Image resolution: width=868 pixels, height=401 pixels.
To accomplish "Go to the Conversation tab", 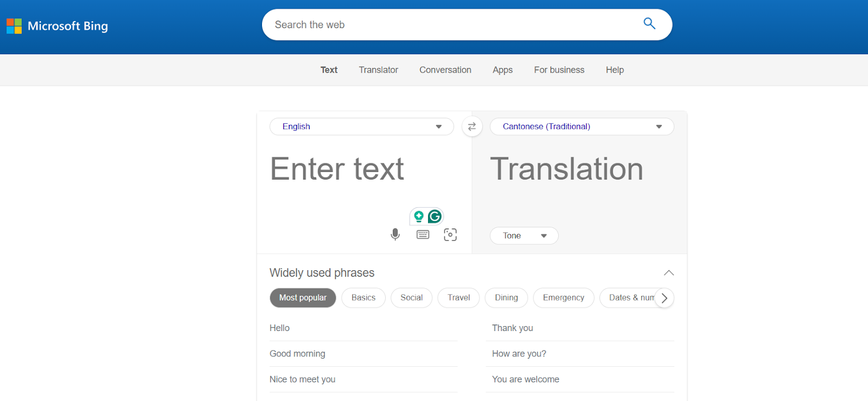I will [x=445, y=70].
